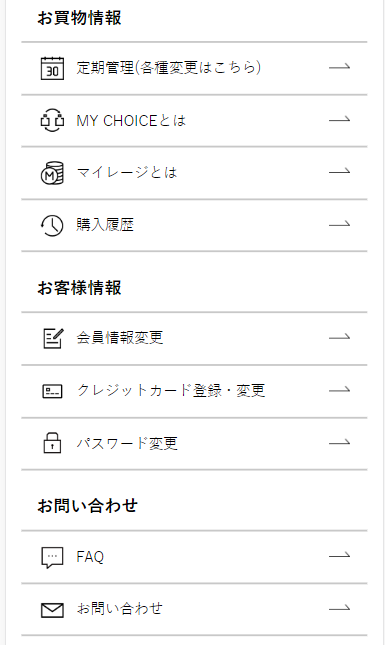This screenshot has width=385, height=645.
Task: Click the envelope icon for お問い合わせ
Action: pos(52,610)
